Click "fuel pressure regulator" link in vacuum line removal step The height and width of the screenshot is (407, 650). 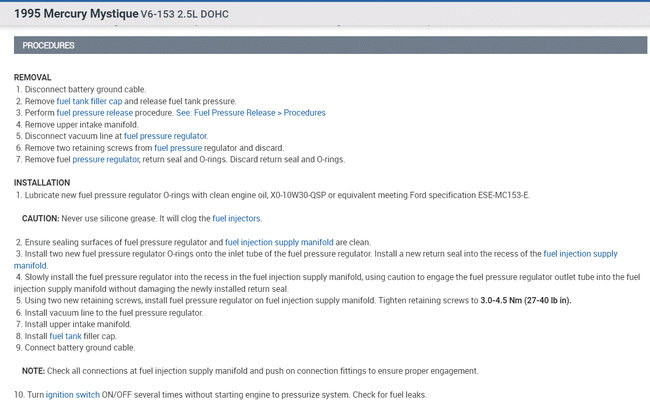coord(165,135)
